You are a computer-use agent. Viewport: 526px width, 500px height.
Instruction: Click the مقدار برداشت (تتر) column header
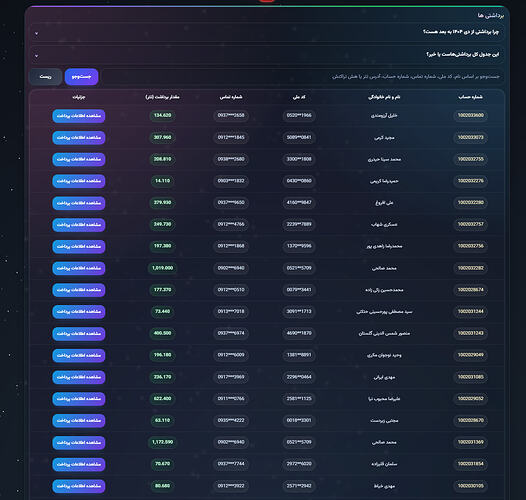(x=162, y=97)
